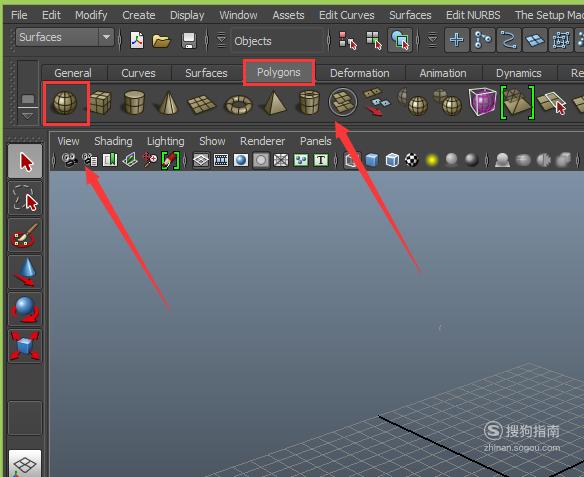Open the Display menu
Image resolution: width=584 pixels, height=477 pixels.
(187, 15)
